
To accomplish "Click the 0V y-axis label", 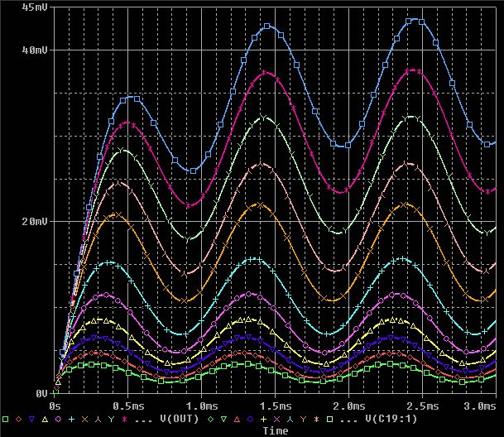I will (x=41, y=393).
